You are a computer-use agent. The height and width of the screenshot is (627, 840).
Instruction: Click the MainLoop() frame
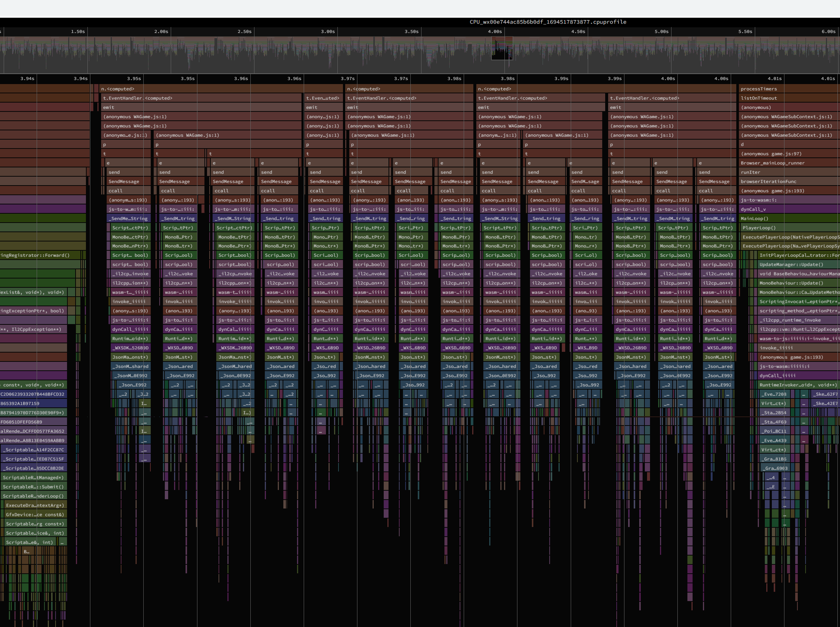coord(754,219)
